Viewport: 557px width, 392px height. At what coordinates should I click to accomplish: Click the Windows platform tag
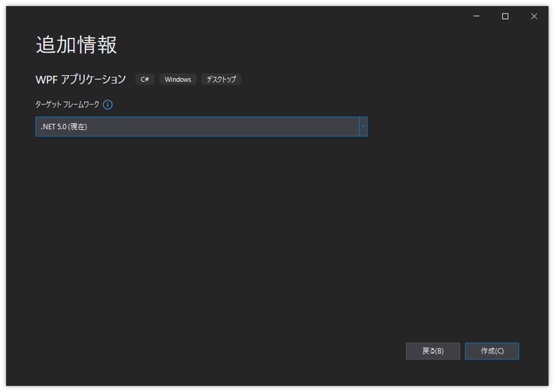(x=177, y=80)
